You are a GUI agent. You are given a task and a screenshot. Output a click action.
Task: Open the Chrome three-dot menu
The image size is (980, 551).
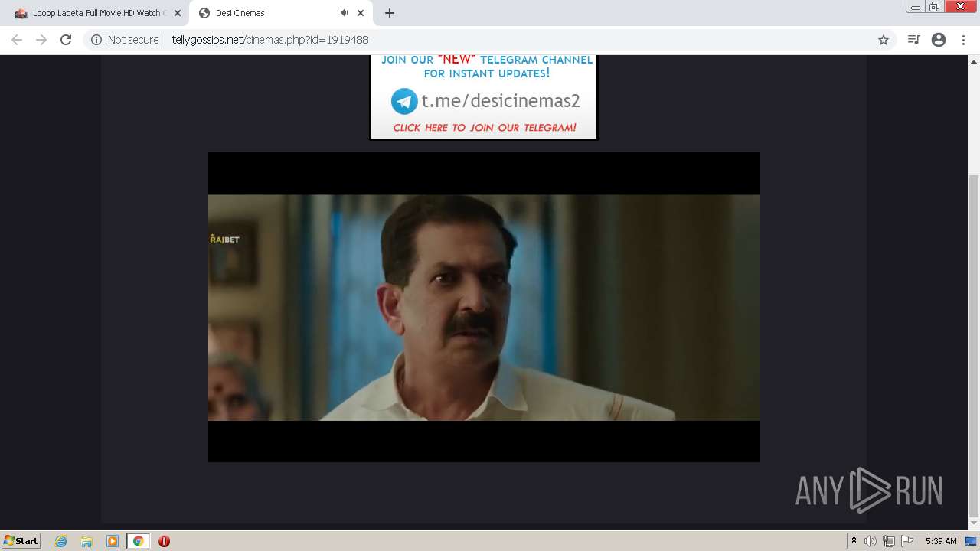pos(963,40)
